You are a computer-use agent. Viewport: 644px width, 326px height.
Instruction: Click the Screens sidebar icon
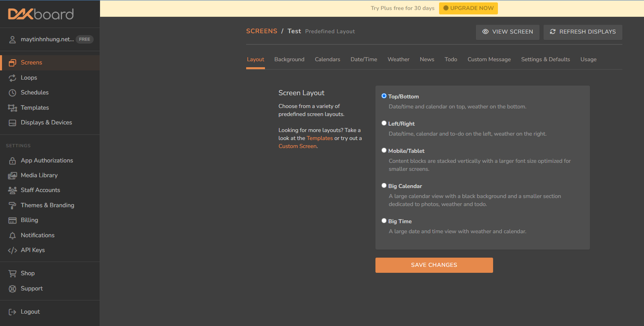coord(12,62)
